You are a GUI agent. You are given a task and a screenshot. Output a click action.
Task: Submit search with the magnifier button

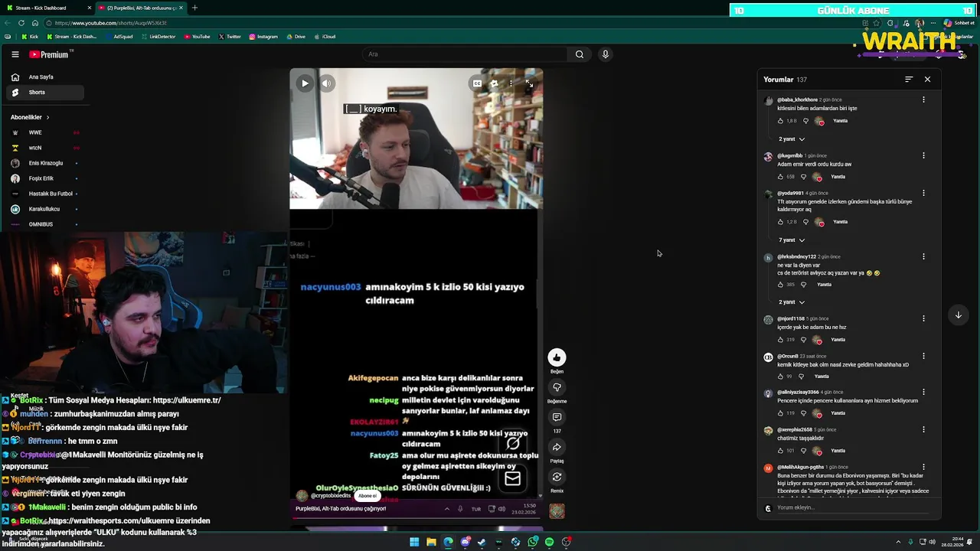click(580, 54)
